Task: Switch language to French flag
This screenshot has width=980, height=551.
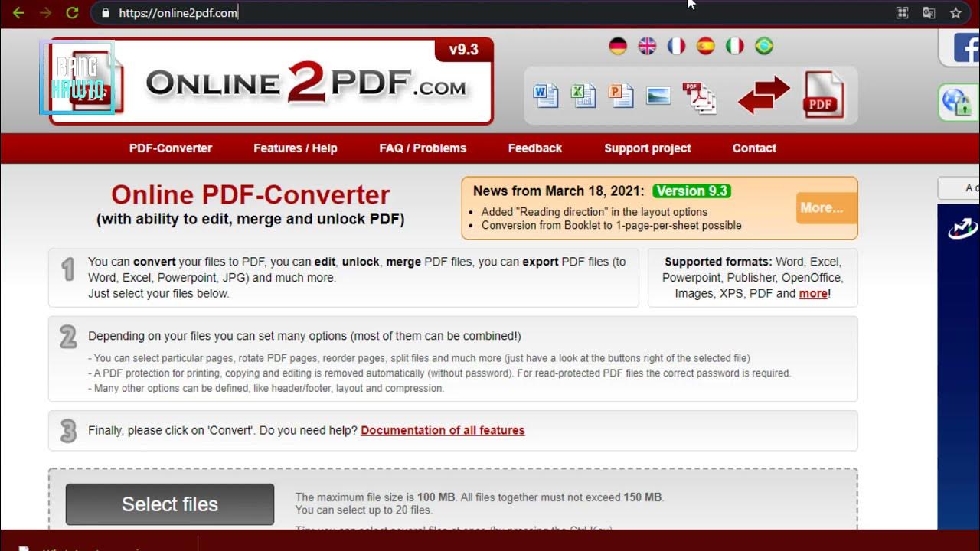Action: coord(676,46)
